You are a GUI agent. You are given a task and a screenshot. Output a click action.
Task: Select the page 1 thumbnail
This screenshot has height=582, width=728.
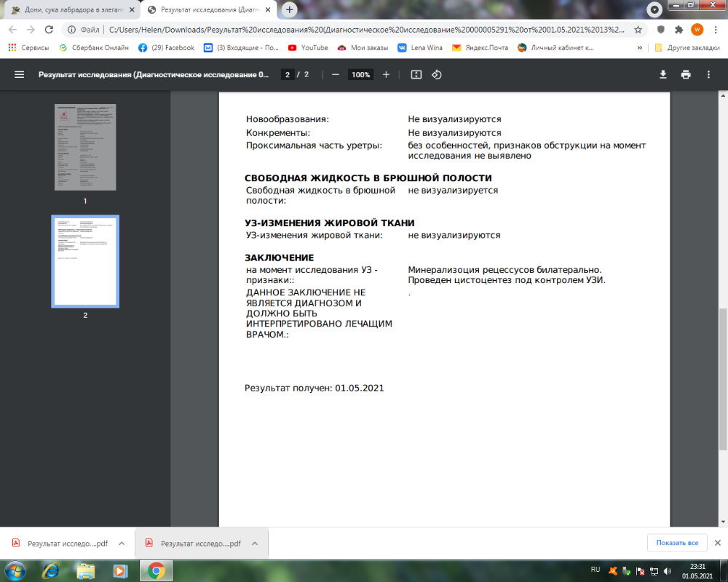pyautogui.click(x=84, y=147)
